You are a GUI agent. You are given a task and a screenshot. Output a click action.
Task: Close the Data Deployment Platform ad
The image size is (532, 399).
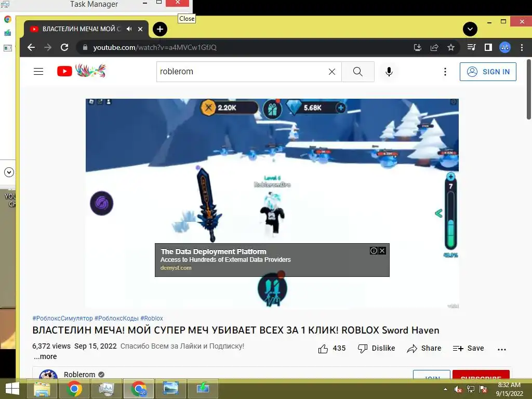pyautogui.click(x=382, y=251)
